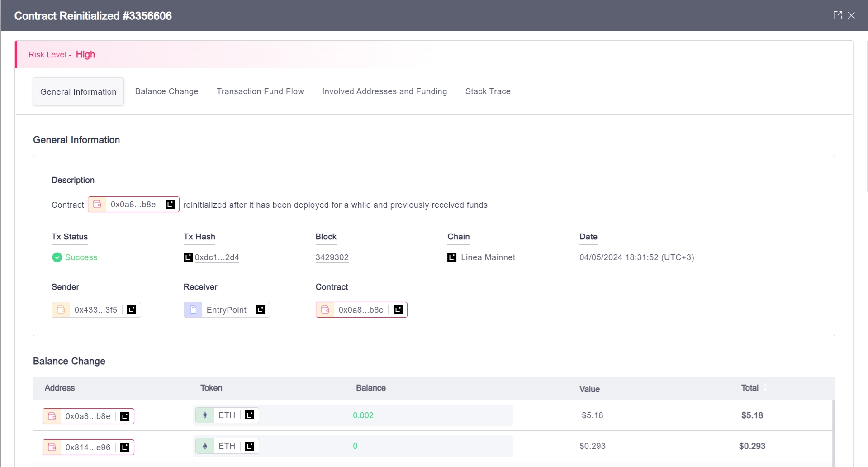
Task: Open Transaction Fund Flow tab
Action: [x=260, y=91]
